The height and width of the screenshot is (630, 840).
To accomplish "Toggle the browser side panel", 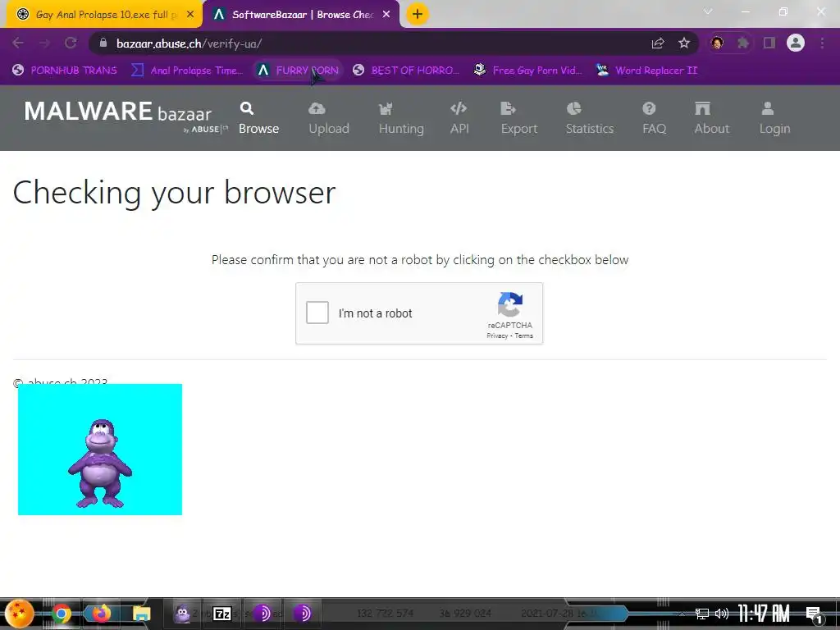I will tap(769, 43).
